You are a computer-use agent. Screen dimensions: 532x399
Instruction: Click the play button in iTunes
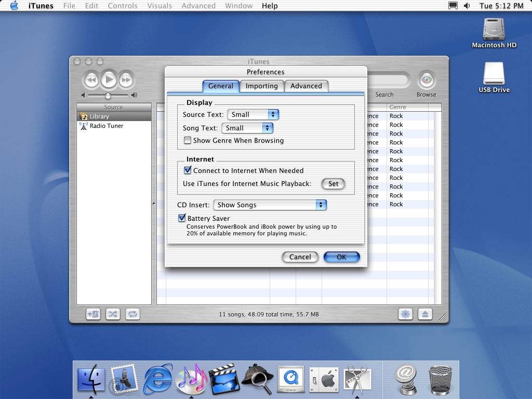109,79
